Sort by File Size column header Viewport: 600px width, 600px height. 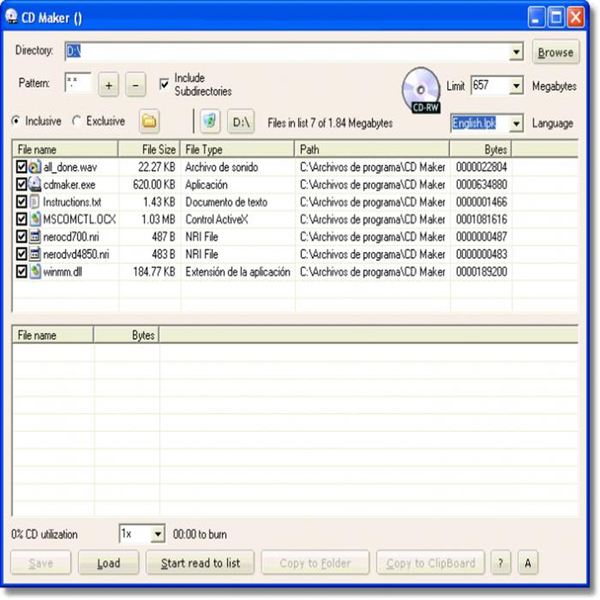click(x=149, y=149)
